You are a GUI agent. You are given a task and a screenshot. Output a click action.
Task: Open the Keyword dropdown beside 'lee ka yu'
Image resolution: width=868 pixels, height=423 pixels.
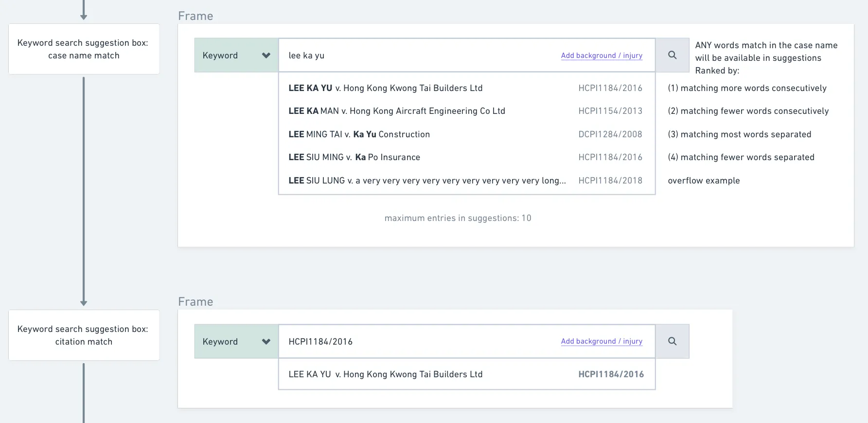(x=236, y=55)
